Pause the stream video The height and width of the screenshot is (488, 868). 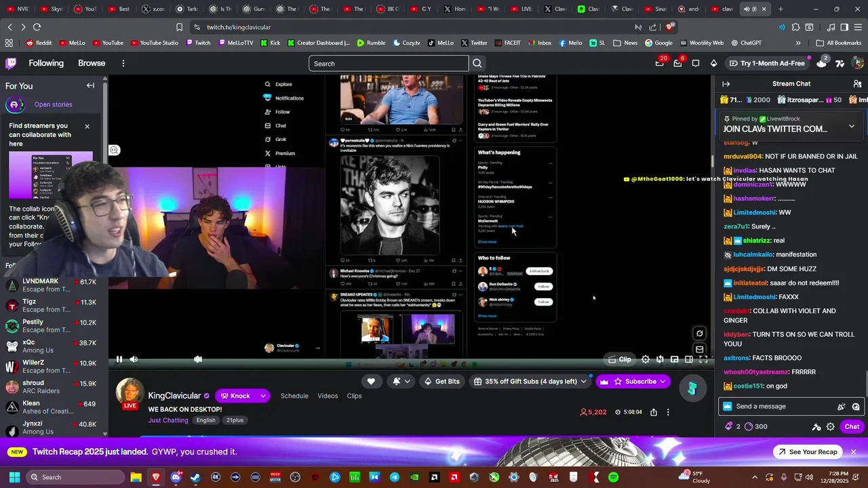coord(119,359)
